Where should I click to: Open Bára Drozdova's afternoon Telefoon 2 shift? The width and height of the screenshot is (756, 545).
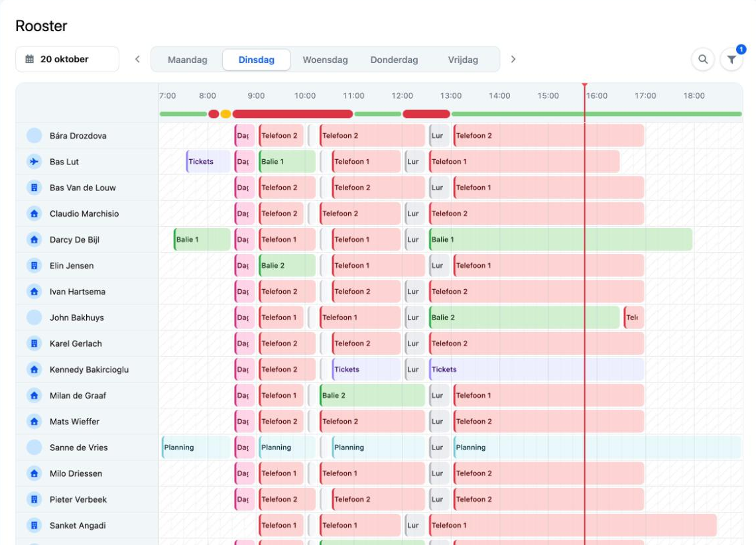[548, 135]
